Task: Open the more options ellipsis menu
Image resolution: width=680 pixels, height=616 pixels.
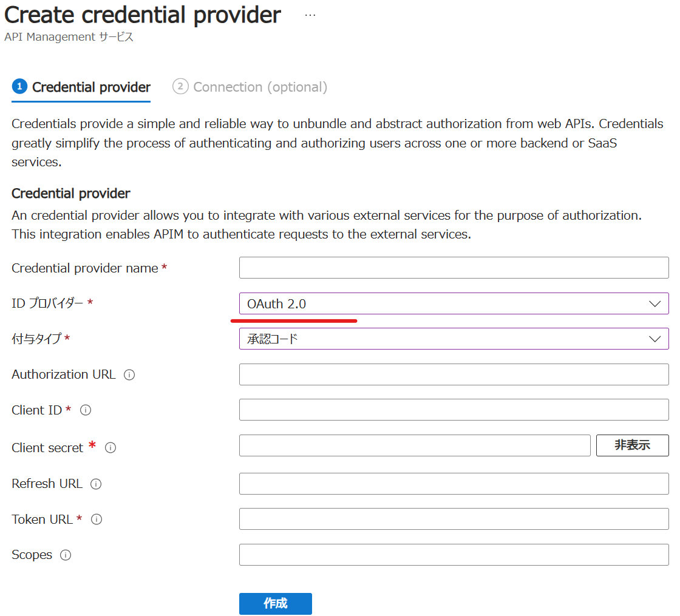Action: coord(310,16)
